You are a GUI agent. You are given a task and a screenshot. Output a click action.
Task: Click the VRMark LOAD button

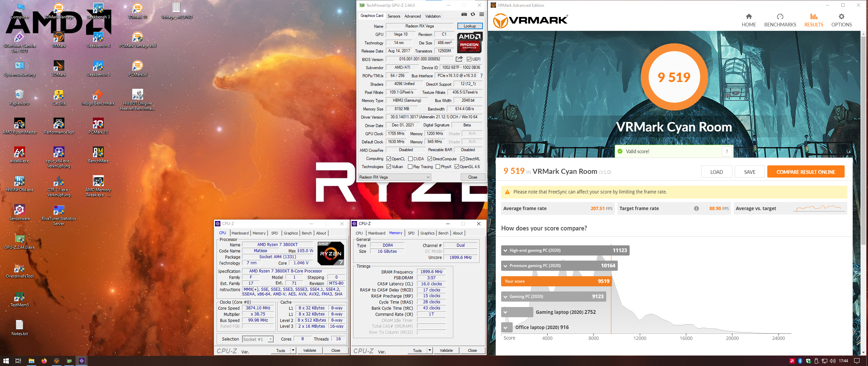pyautogui.click(x=716, y=172)
